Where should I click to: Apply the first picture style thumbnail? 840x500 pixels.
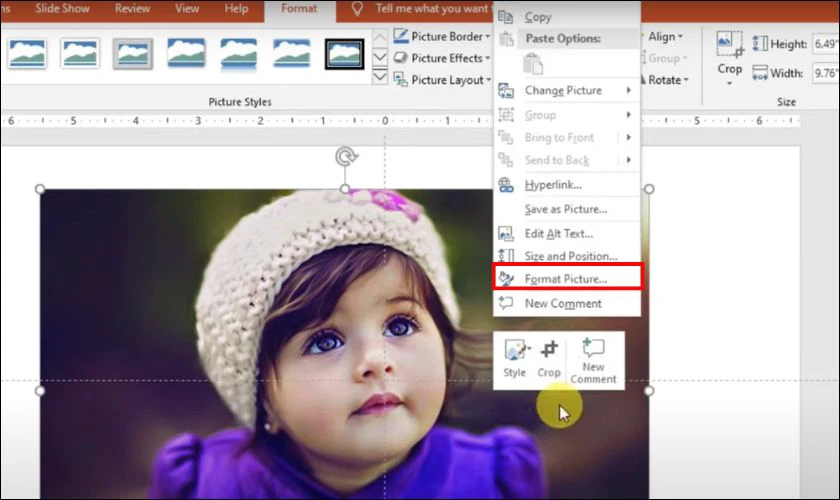click(x=27, y=54)
